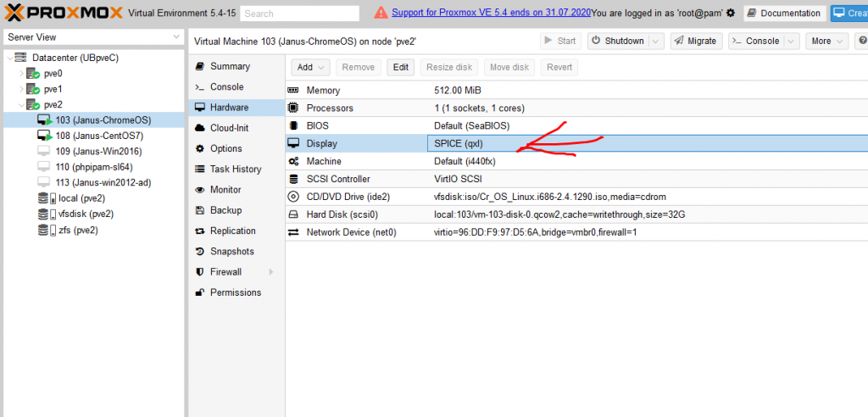Open Task History
Screen dimensions: 868x417
[x=237, y=169]
